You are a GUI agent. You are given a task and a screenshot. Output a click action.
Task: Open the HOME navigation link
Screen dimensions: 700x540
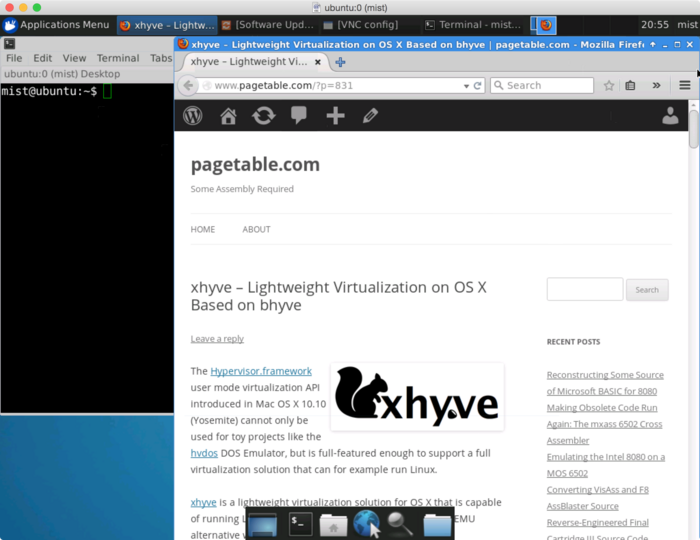click(x=203, y=229)
